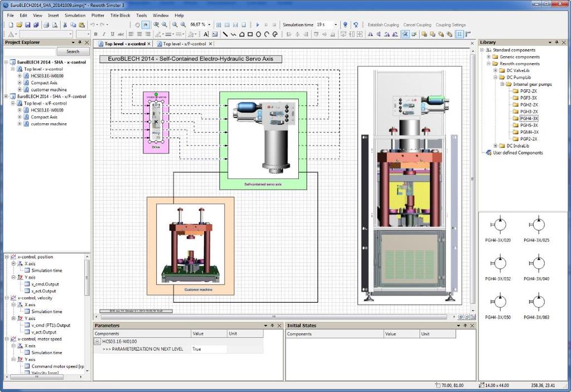Open Coupling Settings

click(x=451, y=25)
